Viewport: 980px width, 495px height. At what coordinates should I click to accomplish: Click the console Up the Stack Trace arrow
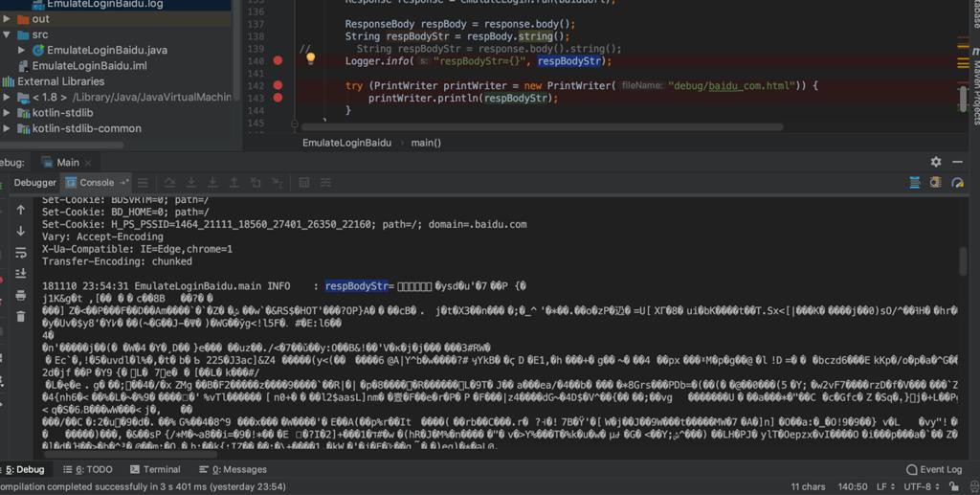21,210
